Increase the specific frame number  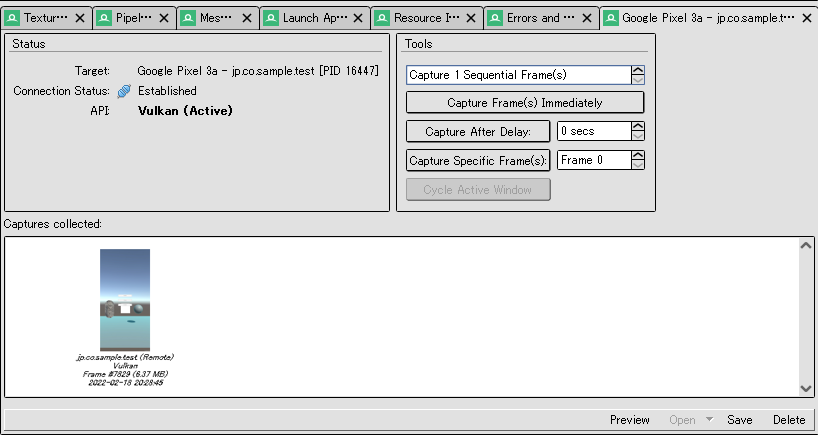(x=638, y=156)
